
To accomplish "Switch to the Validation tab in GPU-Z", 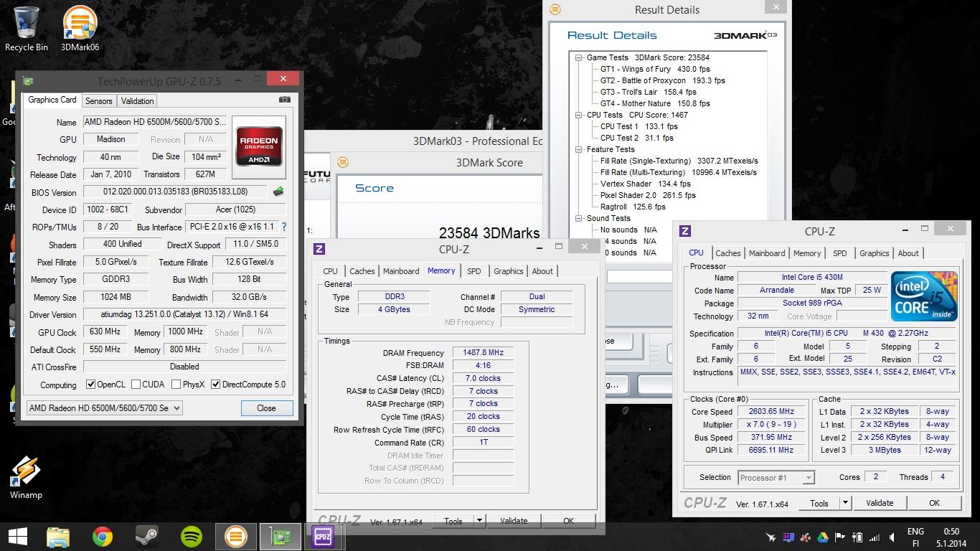I will [137, 101].
